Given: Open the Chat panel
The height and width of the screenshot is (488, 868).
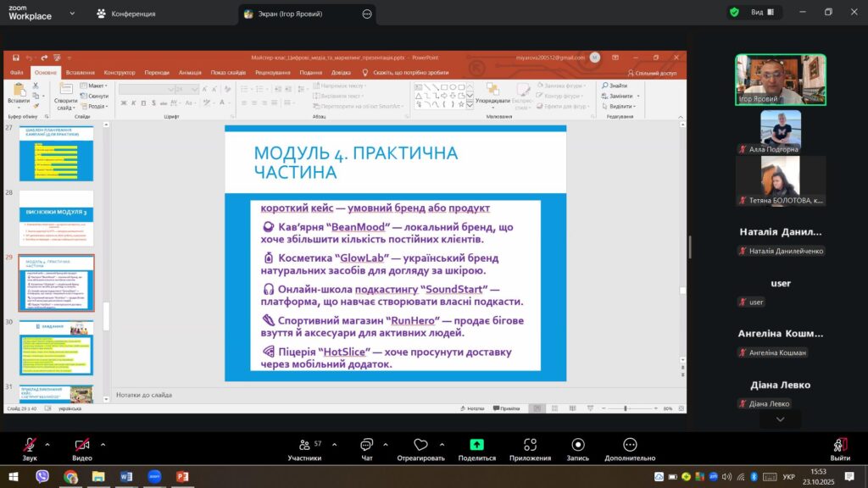Looking at the screenshot, I should [366, 445].
